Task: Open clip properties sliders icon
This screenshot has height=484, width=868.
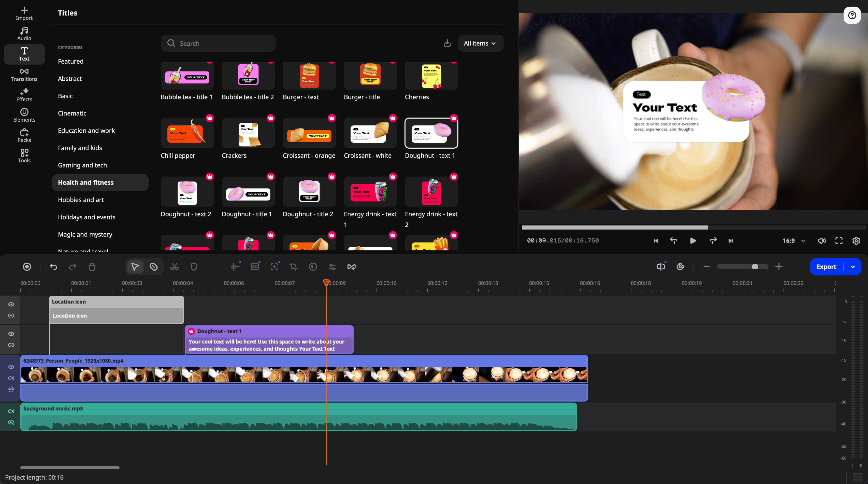Action: pyautogui.click(x=332, y=267)
